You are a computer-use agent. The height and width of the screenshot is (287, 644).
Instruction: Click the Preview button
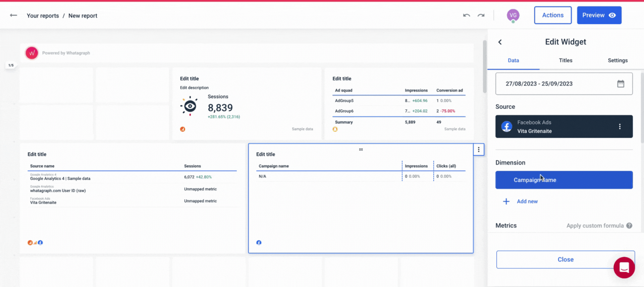(599, 15)
